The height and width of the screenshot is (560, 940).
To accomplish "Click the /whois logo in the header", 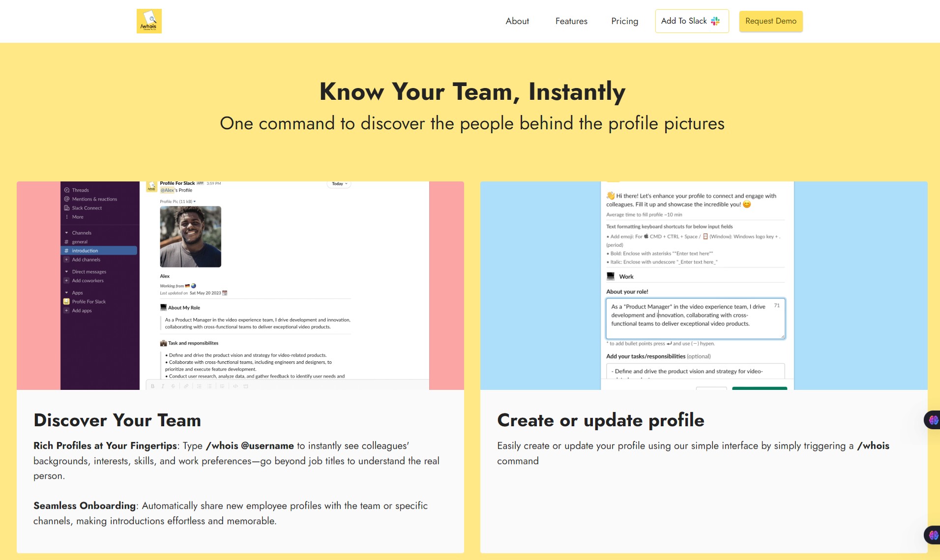I will 149,21.
